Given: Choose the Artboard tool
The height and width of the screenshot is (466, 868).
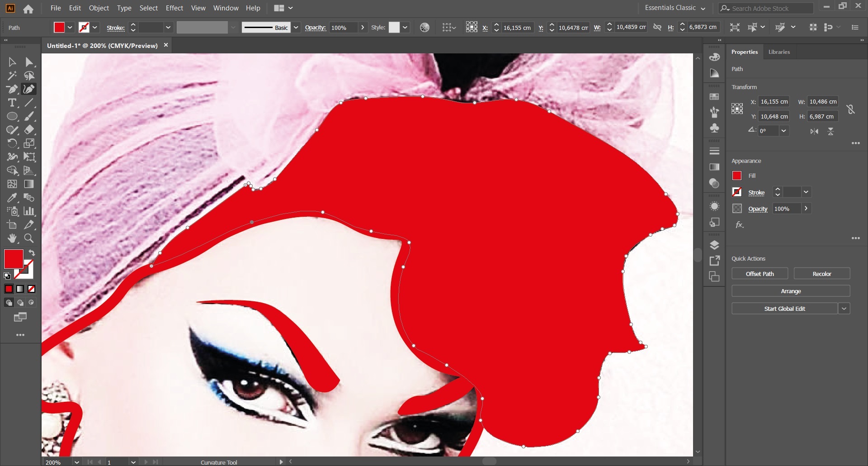Looking at the screenshot, I should click(12, 225).
